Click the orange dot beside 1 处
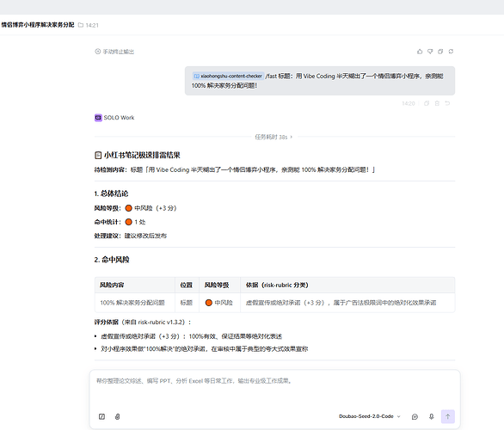The image size is (504, 430). coord(128,222)
